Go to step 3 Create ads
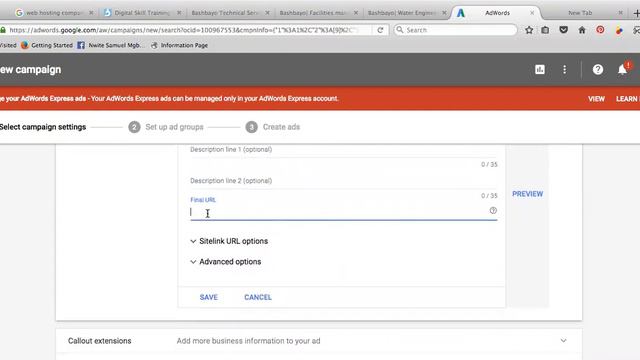 coord(273,127)
